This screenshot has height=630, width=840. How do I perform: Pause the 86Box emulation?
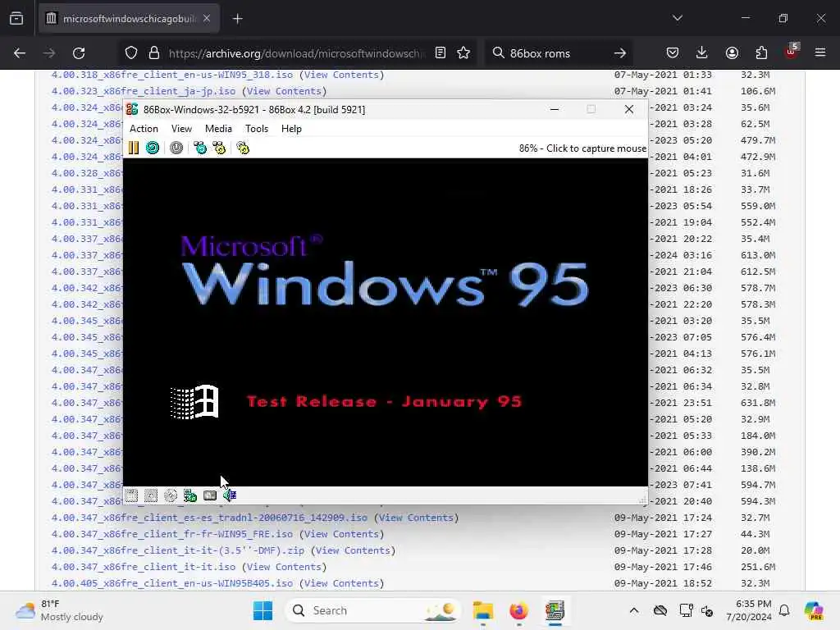[x=134, y=148]
